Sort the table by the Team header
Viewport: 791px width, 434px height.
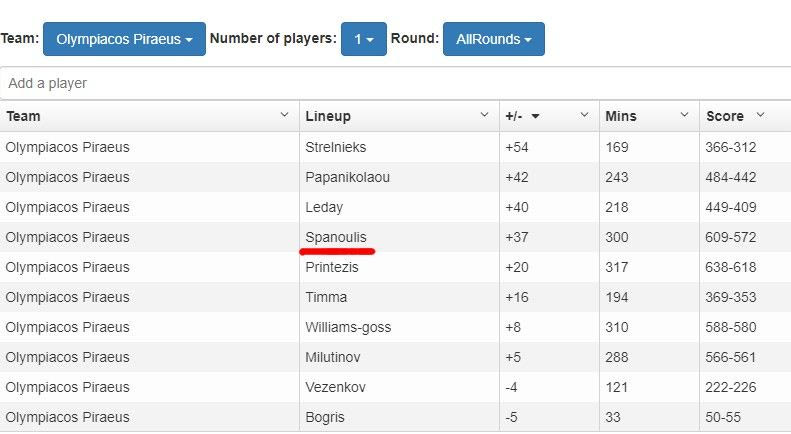pyautogui.click(x=24, y=116)
